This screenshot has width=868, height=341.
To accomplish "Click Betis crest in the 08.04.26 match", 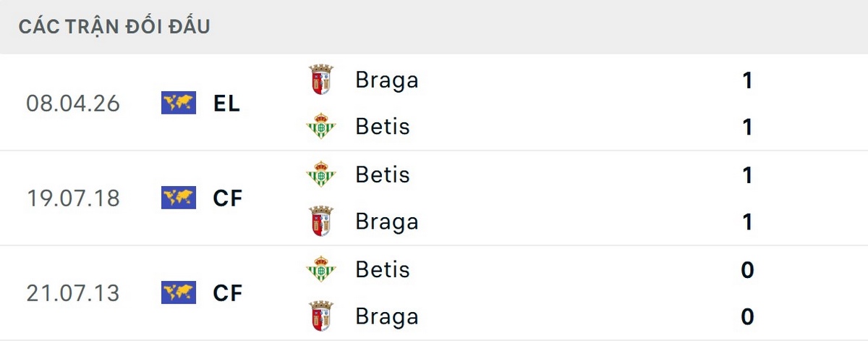I will tap(320, 127).
